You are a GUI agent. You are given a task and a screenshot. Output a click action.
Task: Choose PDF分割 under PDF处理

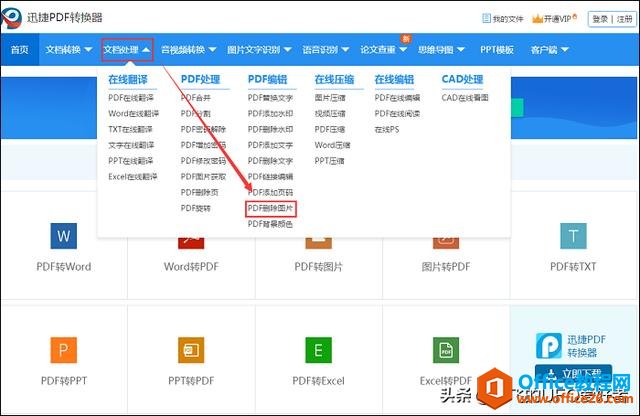[x=196, y=113]
